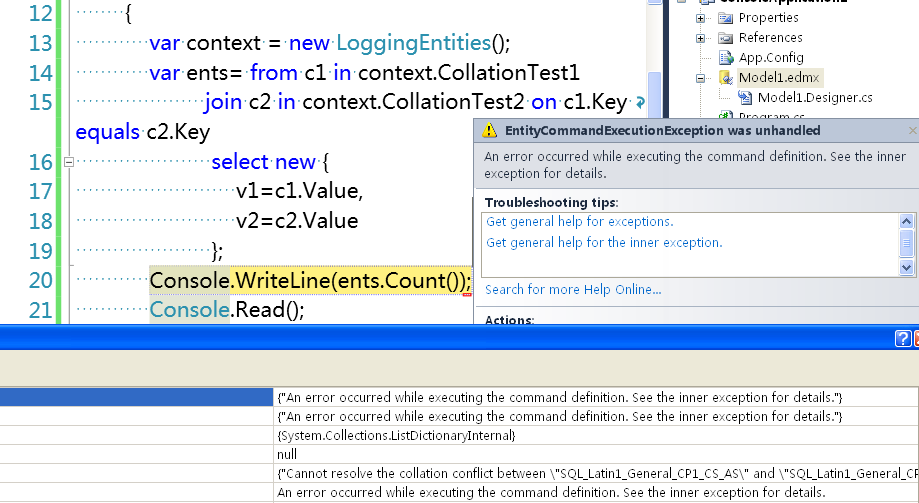
Task: Open Model1.edmx in Solution Explorer
Action: coord(779,77)
